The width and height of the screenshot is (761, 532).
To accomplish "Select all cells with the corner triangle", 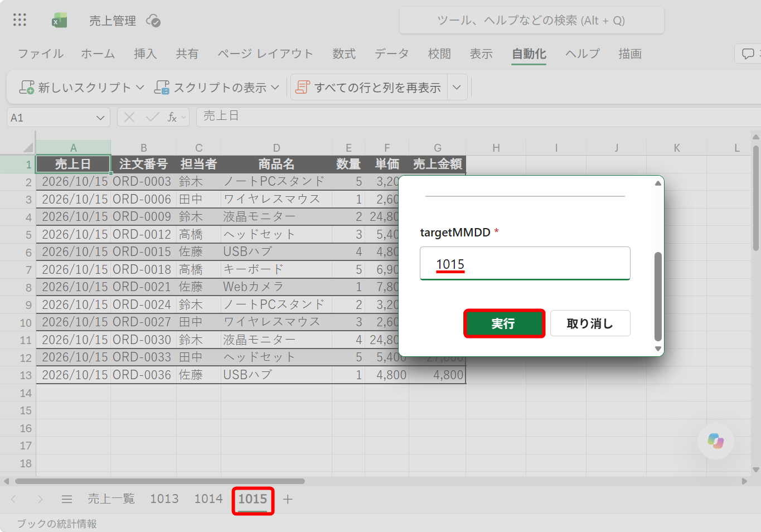I will [28, 148].
